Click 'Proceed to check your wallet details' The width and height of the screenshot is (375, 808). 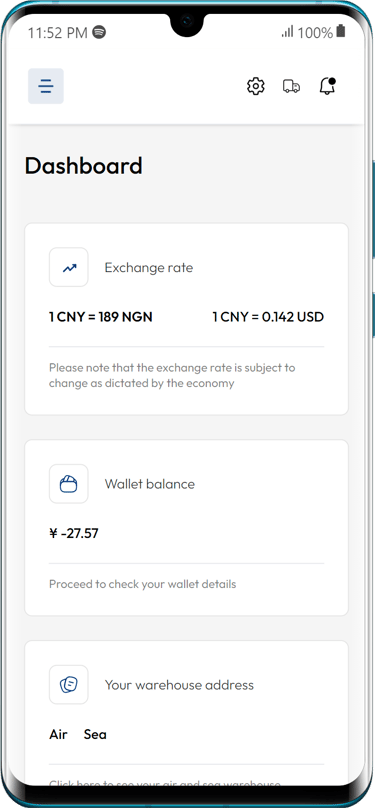(143, 584)
